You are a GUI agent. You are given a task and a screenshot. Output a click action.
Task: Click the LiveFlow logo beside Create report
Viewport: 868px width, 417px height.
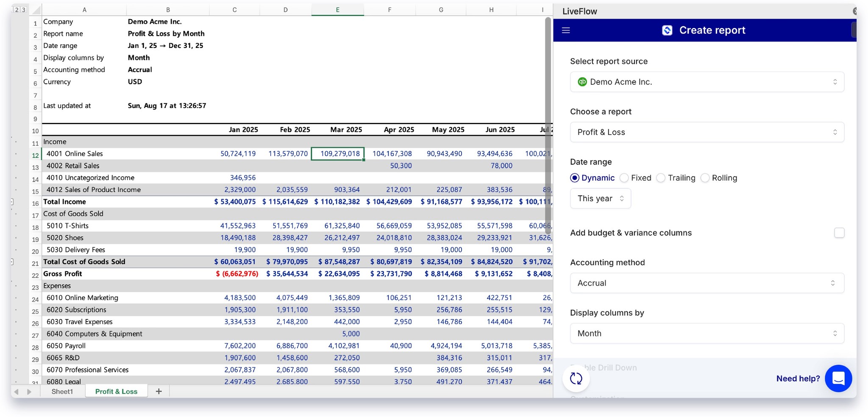point(667,30)
